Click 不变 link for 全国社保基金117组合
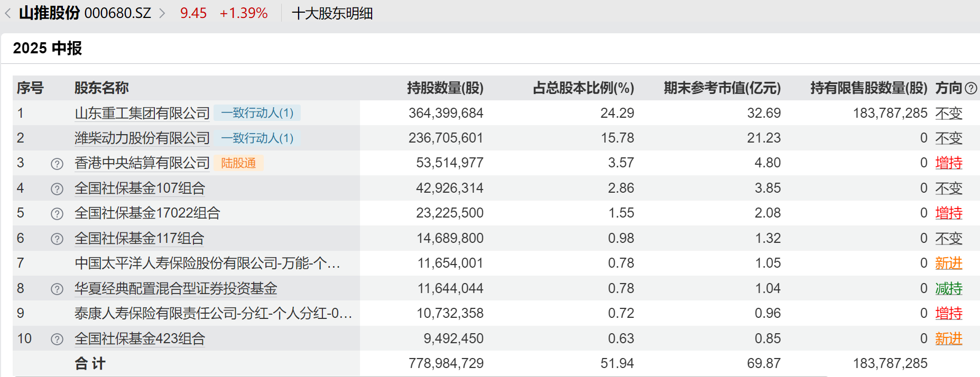980x377 pixels. (x=949, y=238)
